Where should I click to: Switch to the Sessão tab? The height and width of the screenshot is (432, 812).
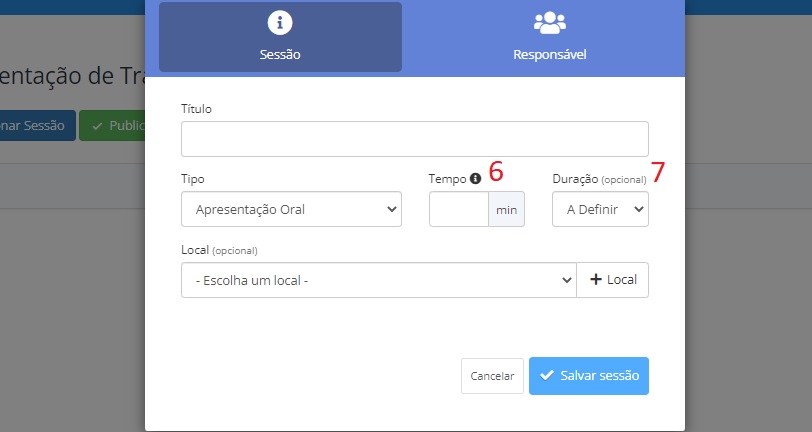tap(280, 37)
